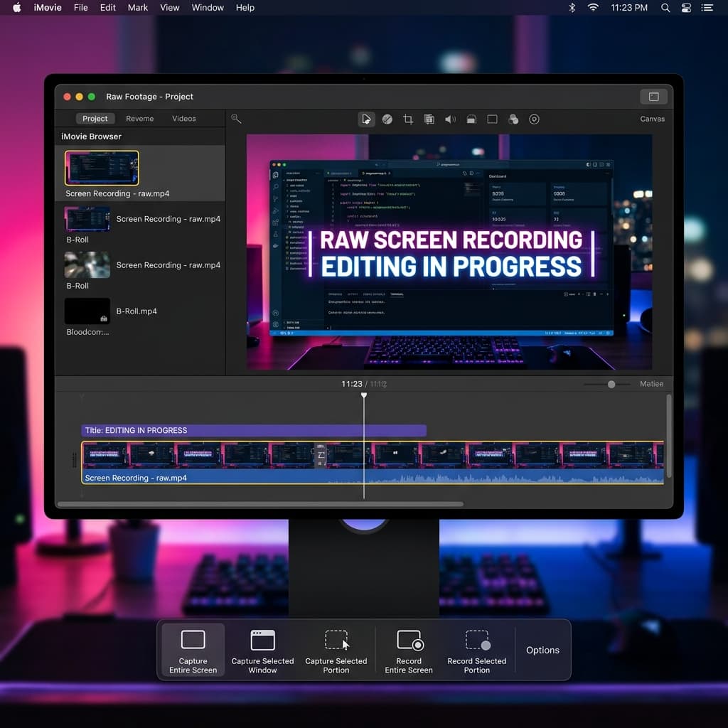Switch to Capture Selected Window mode
728x728 pixels.
coord(262,650)
